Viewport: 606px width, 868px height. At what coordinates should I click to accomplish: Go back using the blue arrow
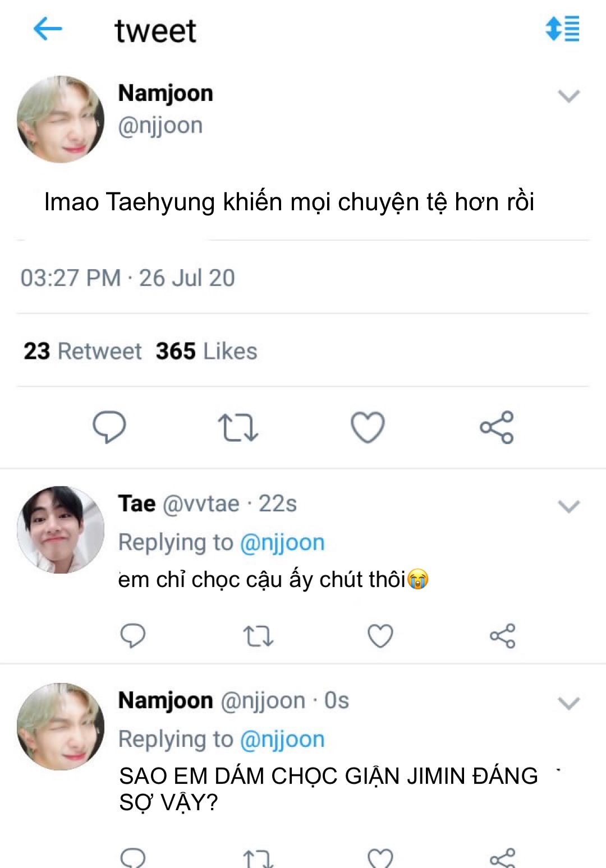(x=48, y=29)
